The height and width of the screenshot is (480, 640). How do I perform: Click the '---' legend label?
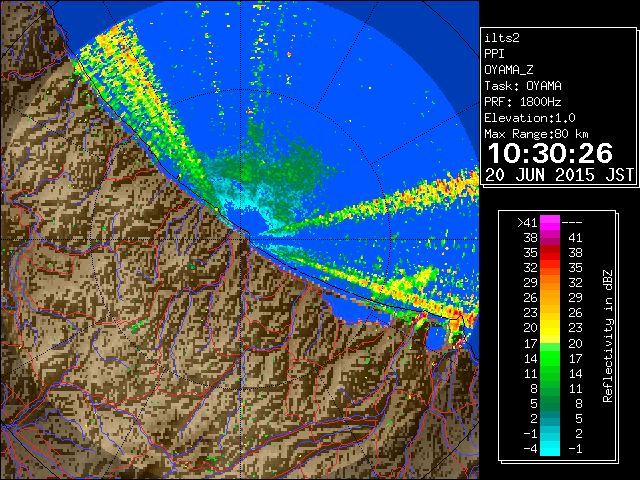click(572, 223)
